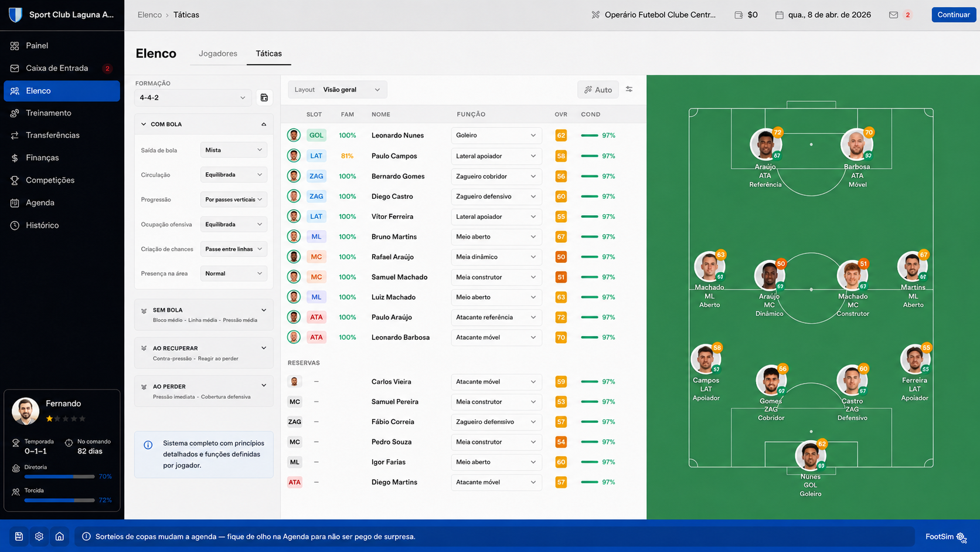
Task: Click the Auto lineup button
Action: click(x=598, y=90)
